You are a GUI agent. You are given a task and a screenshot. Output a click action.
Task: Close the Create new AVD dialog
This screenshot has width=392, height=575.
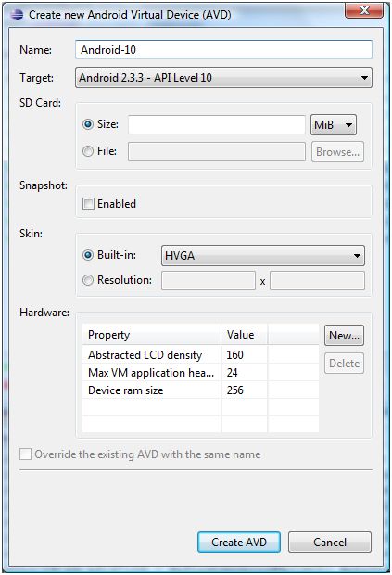click(x=364, y=10)
